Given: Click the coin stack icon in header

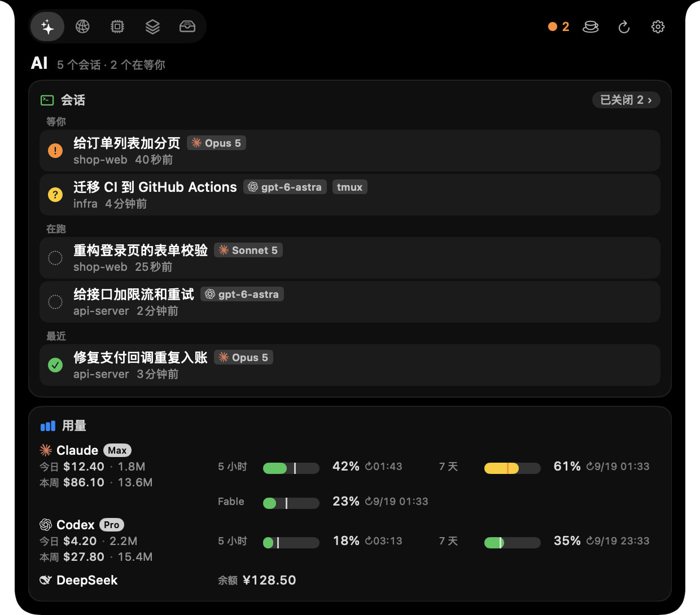Looking at the screenshot, I should (x=590, y=27).
